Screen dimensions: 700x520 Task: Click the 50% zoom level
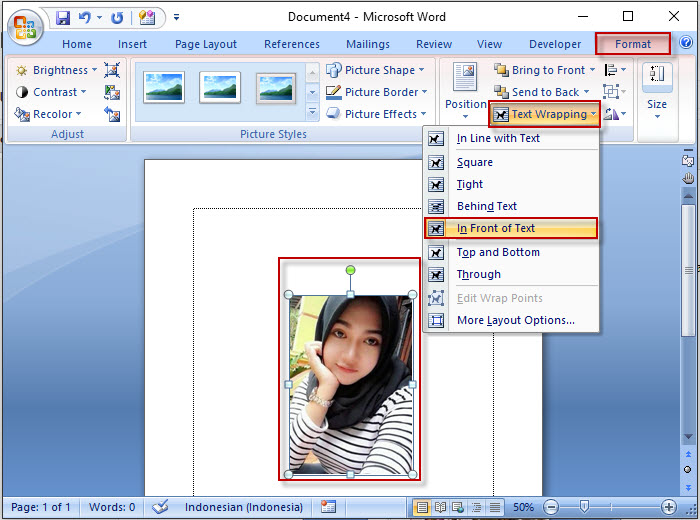pyautogui.click(x=523, y=508)
